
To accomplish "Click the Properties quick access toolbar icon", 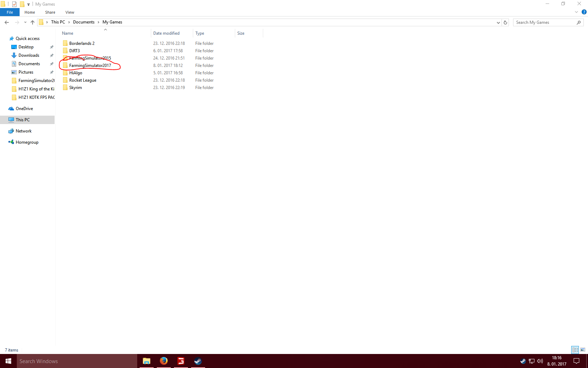I will pyautogui.click(x=14, y=4).
